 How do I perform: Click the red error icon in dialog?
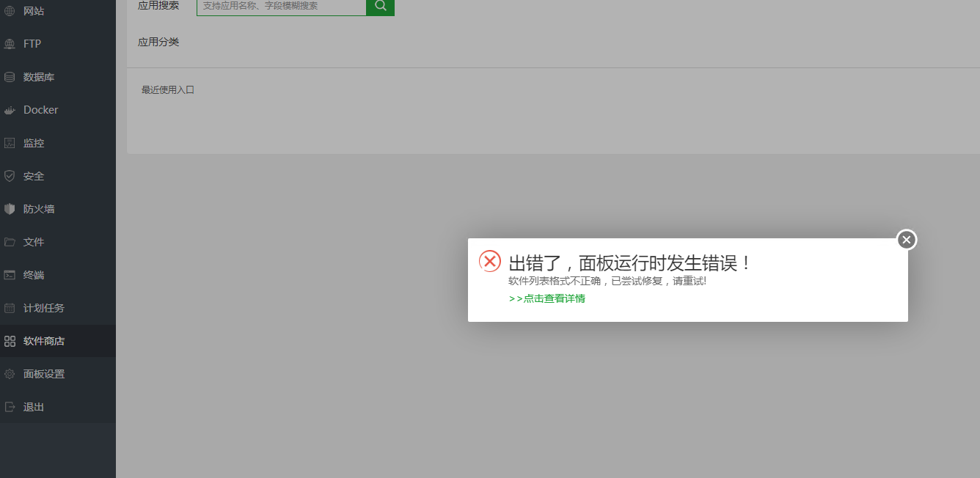[489, 261]
